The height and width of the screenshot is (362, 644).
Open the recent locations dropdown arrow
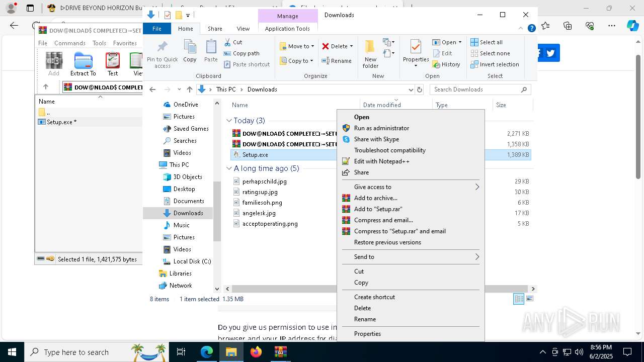point(179,89)
